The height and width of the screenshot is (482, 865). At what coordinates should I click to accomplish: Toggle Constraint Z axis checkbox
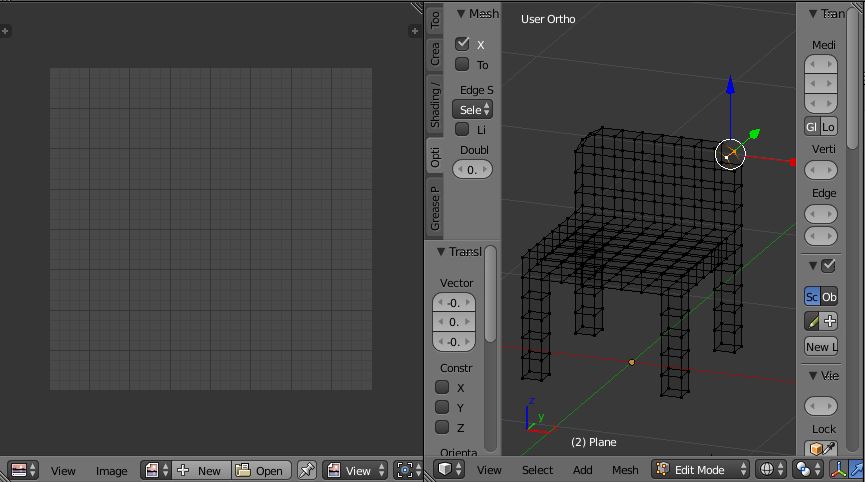442,427
